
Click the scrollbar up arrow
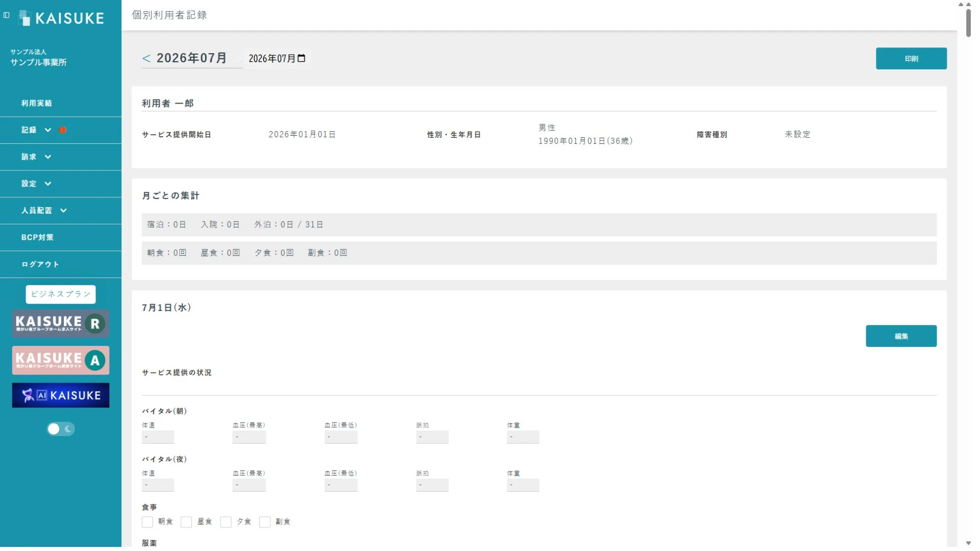pos(968,4)
